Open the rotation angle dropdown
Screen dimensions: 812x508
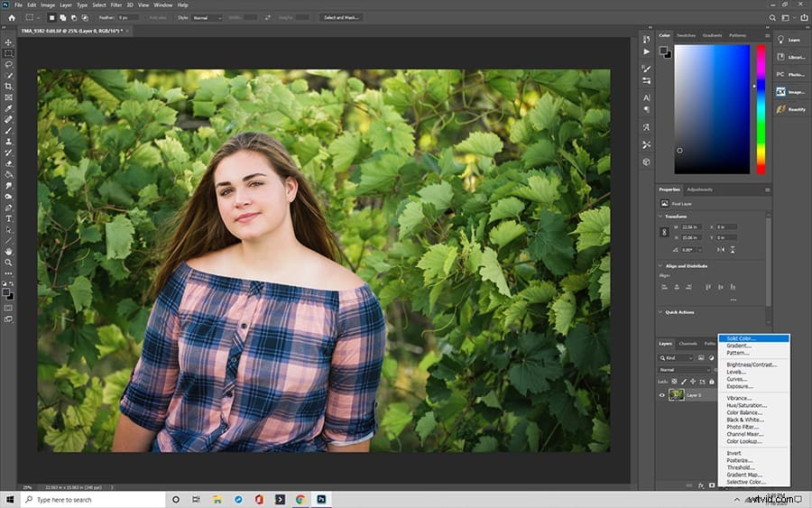click(699, 250)
